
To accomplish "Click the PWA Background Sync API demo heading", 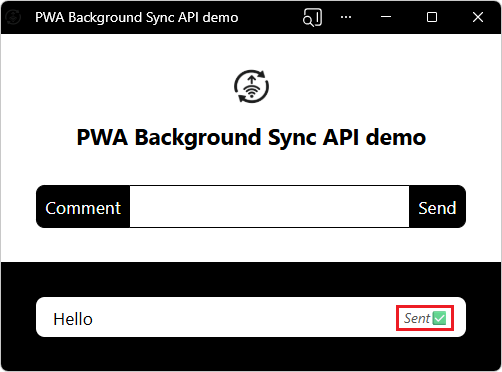I will [x=251, y=137].
